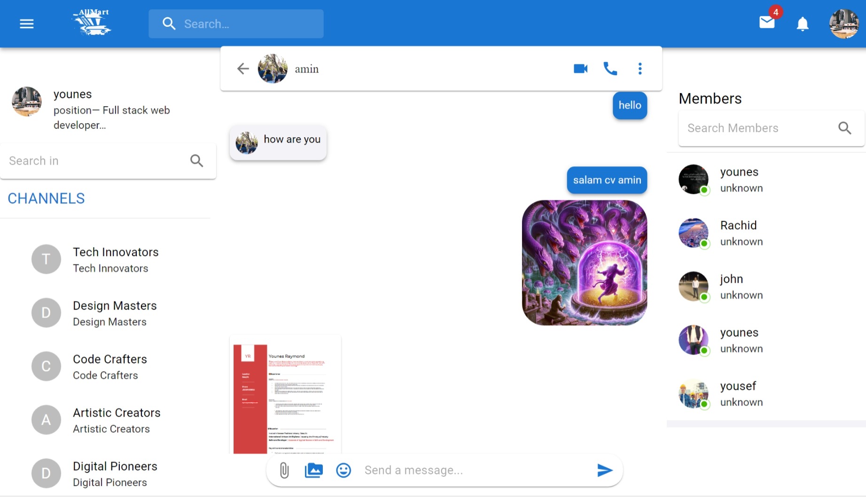Click the channel search magnifier icon
The width and height of the screenshot is (866, 504).
tap(197, 161)
